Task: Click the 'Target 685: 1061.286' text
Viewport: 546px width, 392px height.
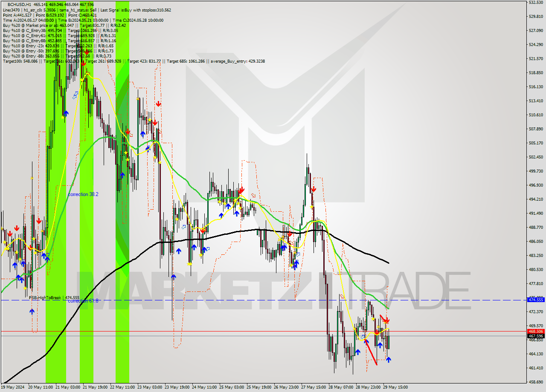Action: point(186,61)
